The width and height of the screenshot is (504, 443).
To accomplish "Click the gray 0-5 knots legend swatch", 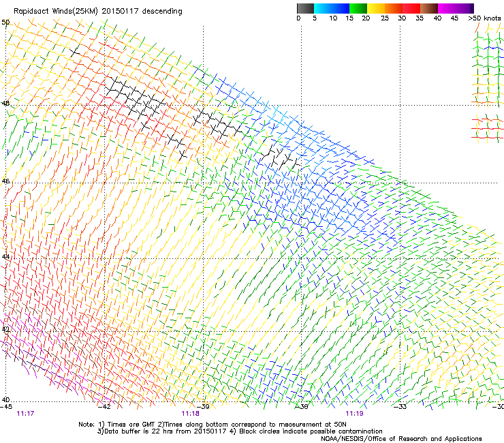I will tap(305, 8).
